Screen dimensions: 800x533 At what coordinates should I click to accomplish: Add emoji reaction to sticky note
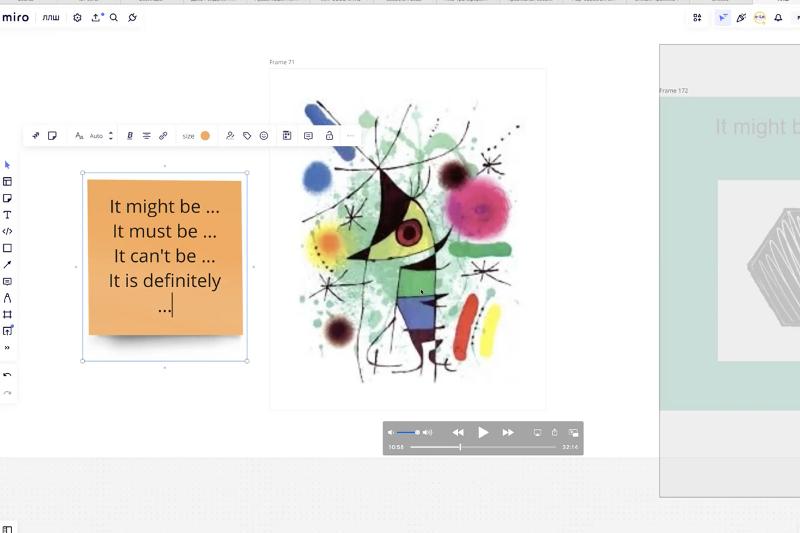click(x=264, y=136)
